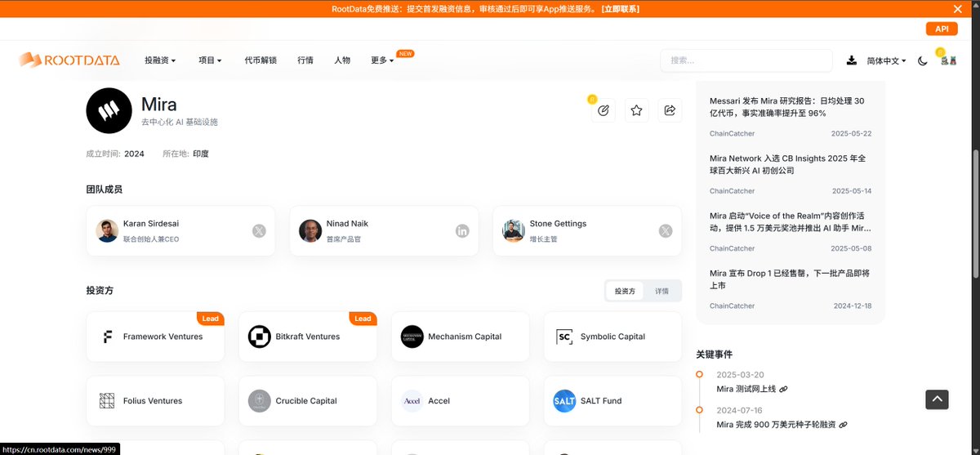Open the user avatar icon
Image resolution: width=980 pixels, height=455 pixels.
[948, 60]
